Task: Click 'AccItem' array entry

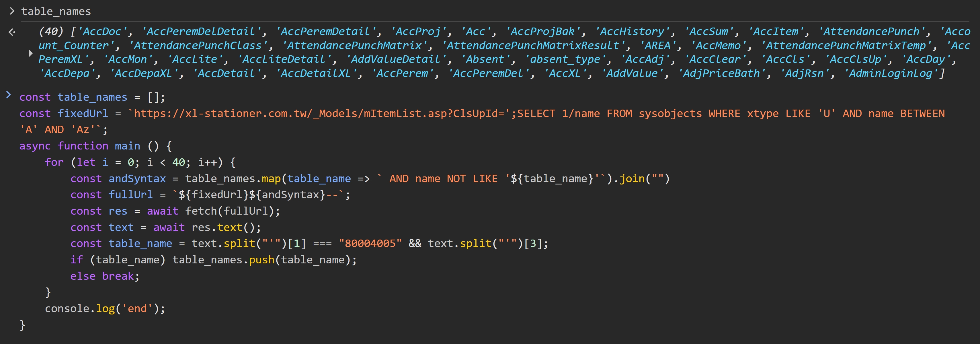Action: pos(776,32)
